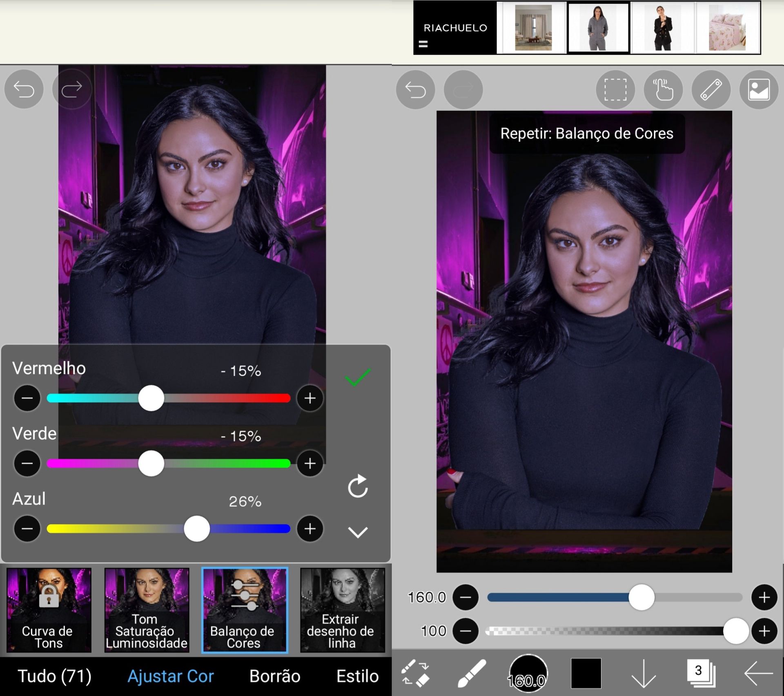Viewport: 784px width, 696px height.
Task: Open the selection area tool
Action: 615,89
